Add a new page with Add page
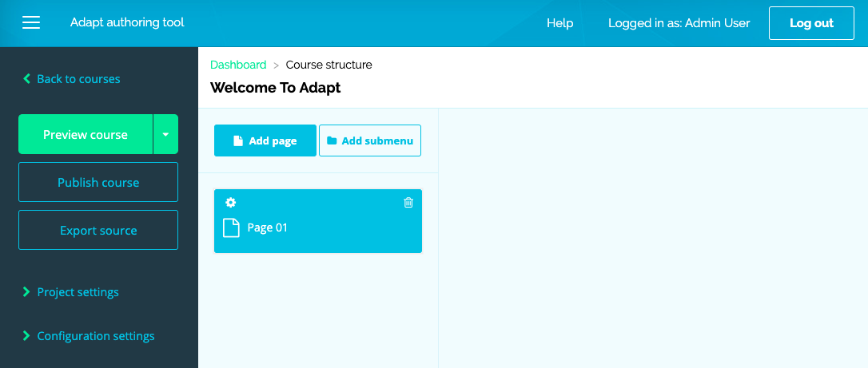This screenshot has width=868, height=368. pyautogui.click(x=265, y=140)
